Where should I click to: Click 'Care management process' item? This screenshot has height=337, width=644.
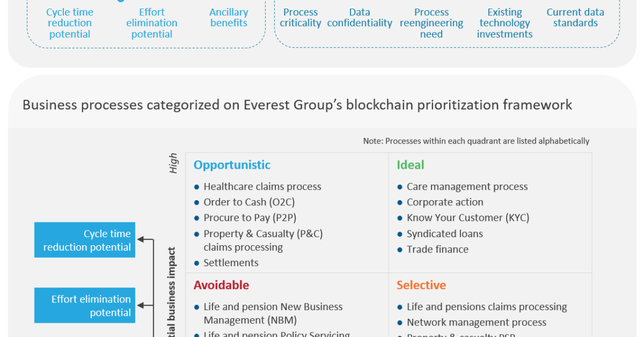(467, 186)
